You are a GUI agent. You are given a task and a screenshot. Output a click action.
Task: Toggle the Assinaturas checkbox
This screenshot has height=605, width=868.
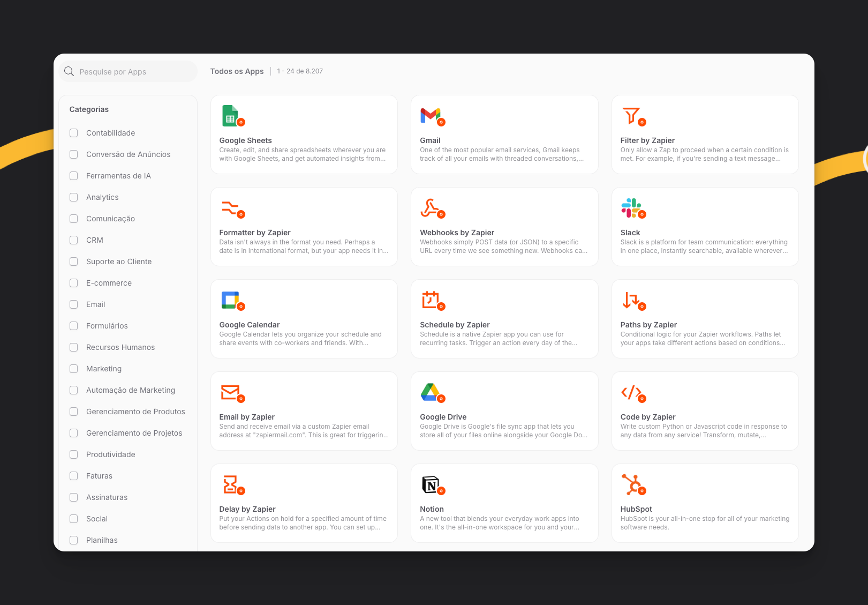click(x=74, y=497)
